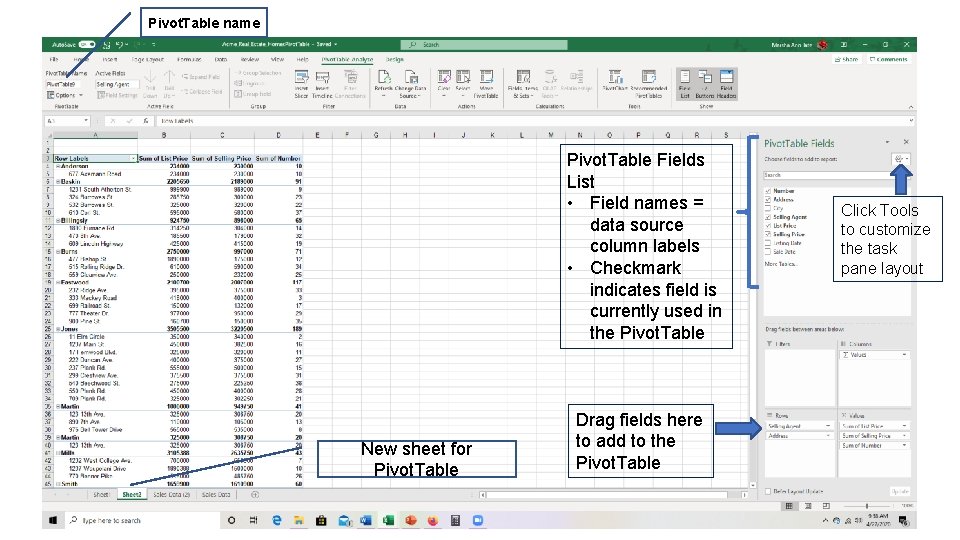Open Word from the Windows taskbar
960x540 pixels.
coord(366,520)
